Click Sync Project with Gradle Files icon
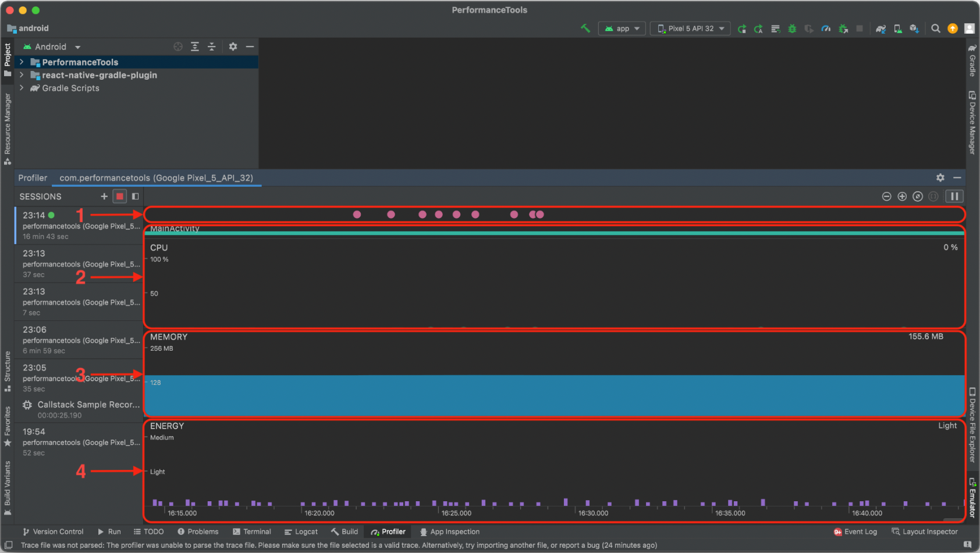980x553 pixels. click(x=881, y=28)
